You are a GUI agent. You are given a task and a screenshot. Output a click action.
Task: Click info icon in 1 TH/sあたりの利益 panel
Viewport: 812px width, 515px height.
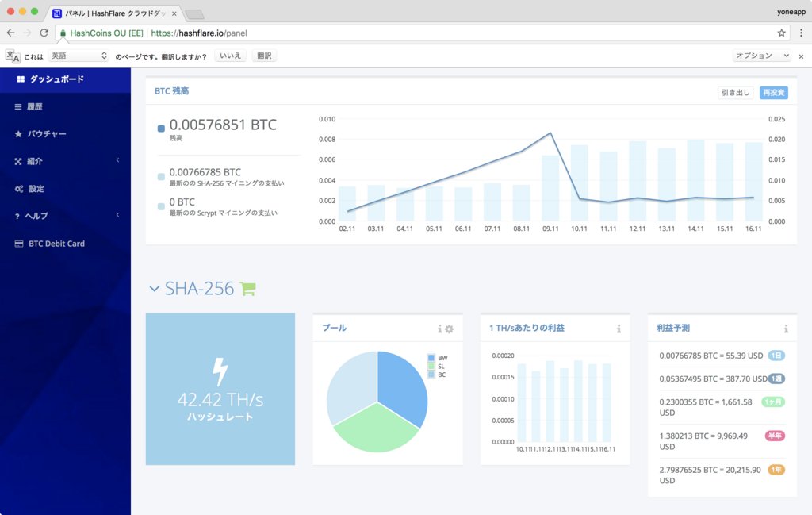[619, 329]
